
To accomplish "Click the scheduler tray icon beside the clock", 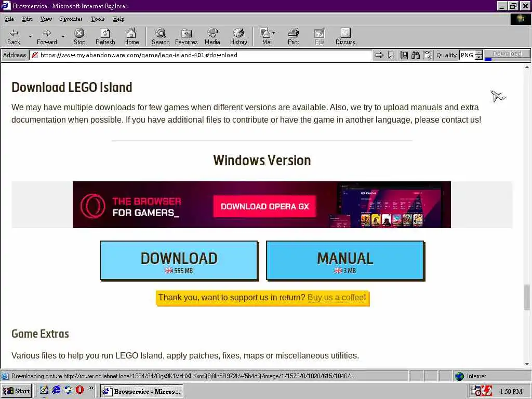I will (x=476, y=391).
